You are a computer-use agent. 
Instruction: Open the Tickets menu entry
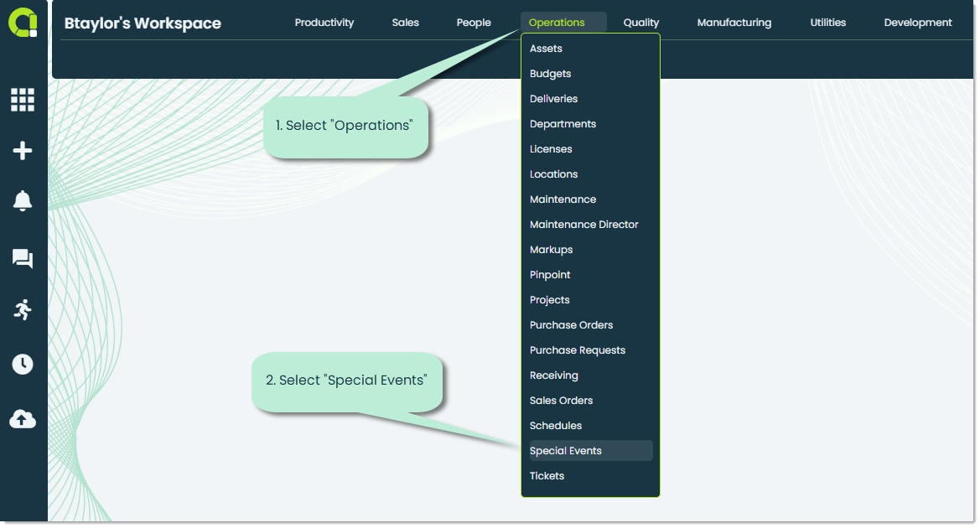click(547, 475)
